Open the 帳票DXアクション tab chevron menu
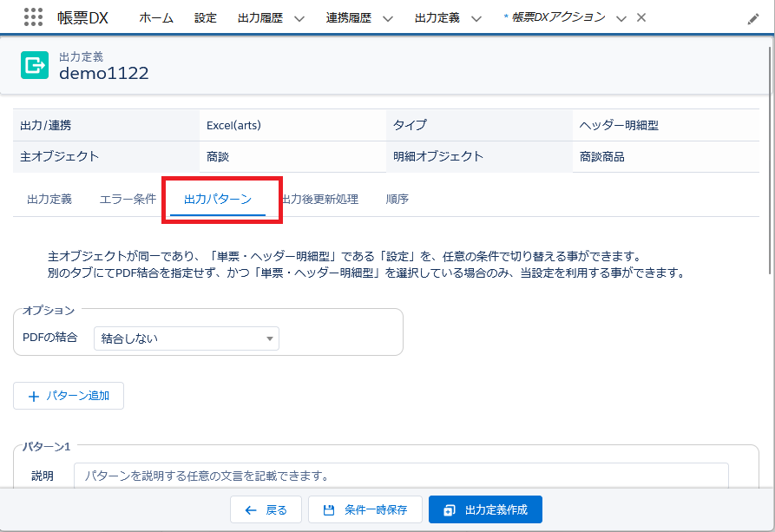This screenshot has height=532, width=775. click(x=621, y=18)
